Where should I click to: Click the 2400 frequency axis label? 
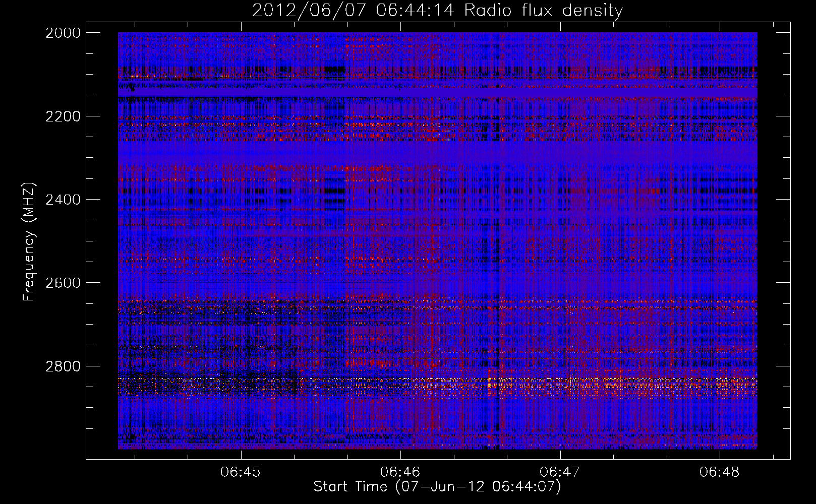coord(63,200)
